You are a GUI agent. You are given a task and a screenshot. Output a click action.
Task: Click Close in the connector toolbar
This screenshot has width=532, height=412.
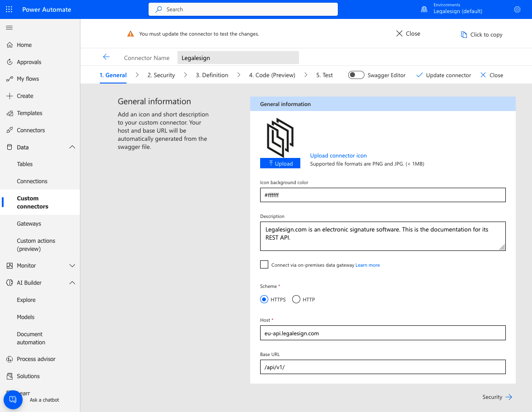492,75
